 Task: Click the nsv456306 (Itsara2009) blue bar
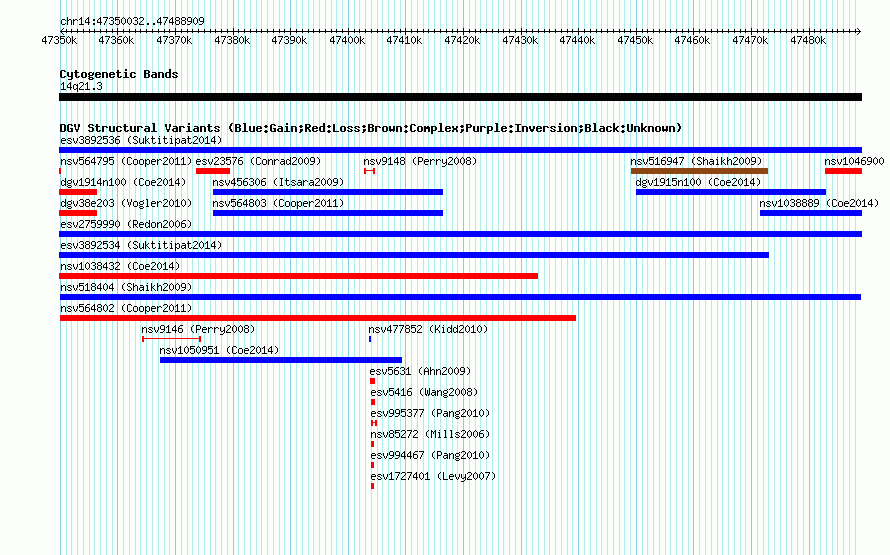coord(328,192)
